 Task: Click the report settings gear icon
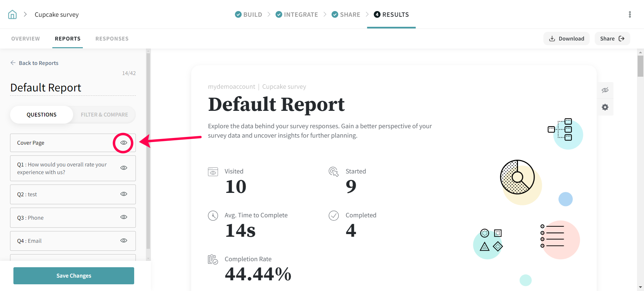tap(605, 107)
